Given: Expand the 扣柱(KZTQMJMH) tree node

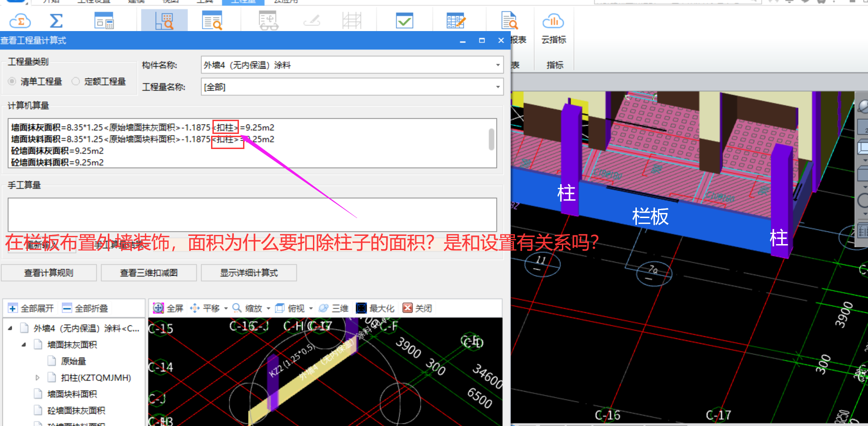Looking at the screenshot, I should [x=37, y=378].
